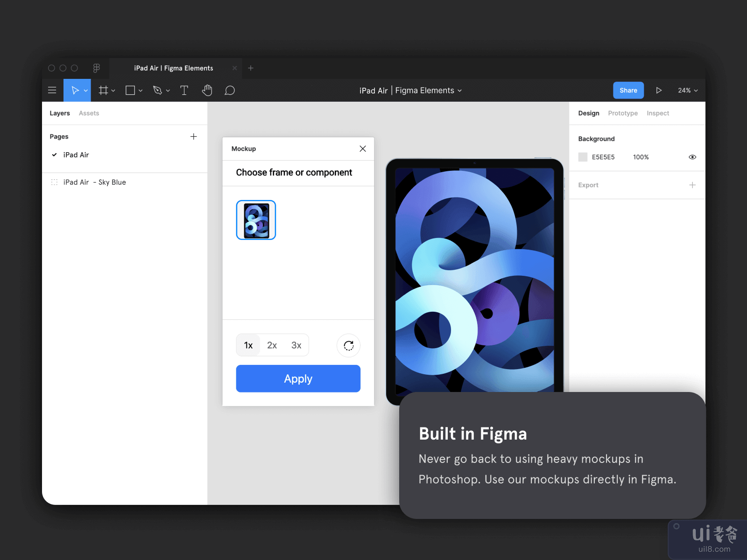Select the 2x scale option
Image resolution: width=747 pixels, height=560 pixels.
(272, 345)
